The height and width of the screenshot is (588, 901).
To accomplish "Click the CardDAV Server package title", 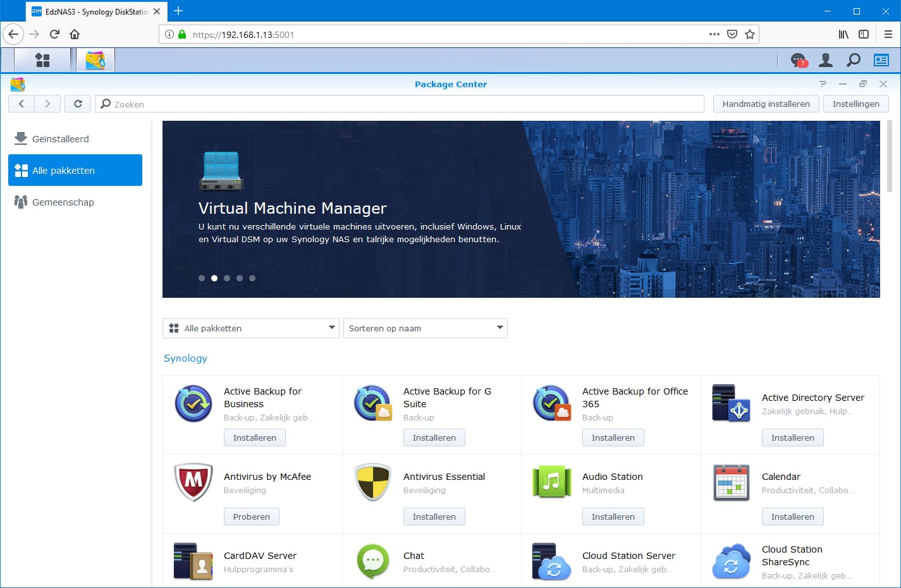I will pos(260,556).
